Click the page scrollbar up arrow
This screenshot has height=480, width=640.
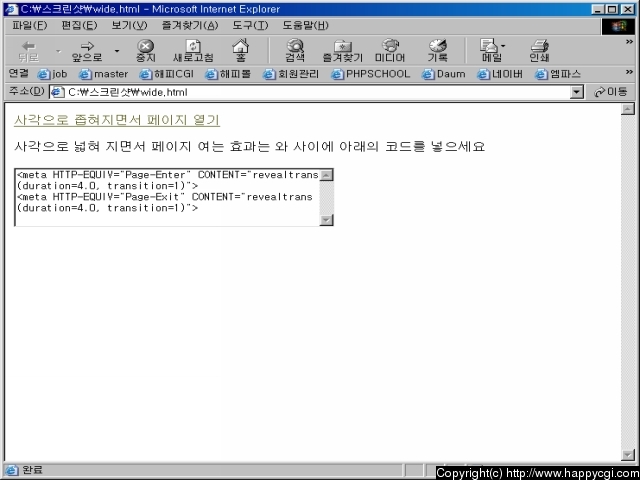[628, 109]
